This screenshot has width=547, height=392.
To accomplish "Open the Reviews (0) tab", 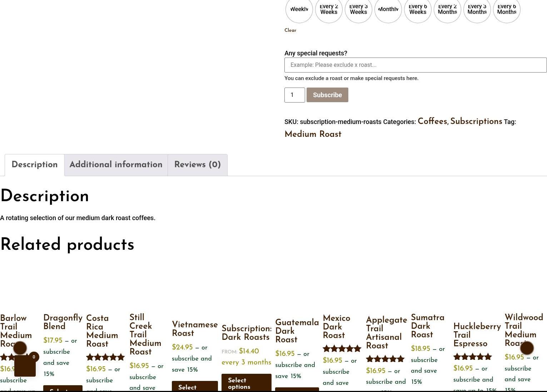I will tap(197, 165).
